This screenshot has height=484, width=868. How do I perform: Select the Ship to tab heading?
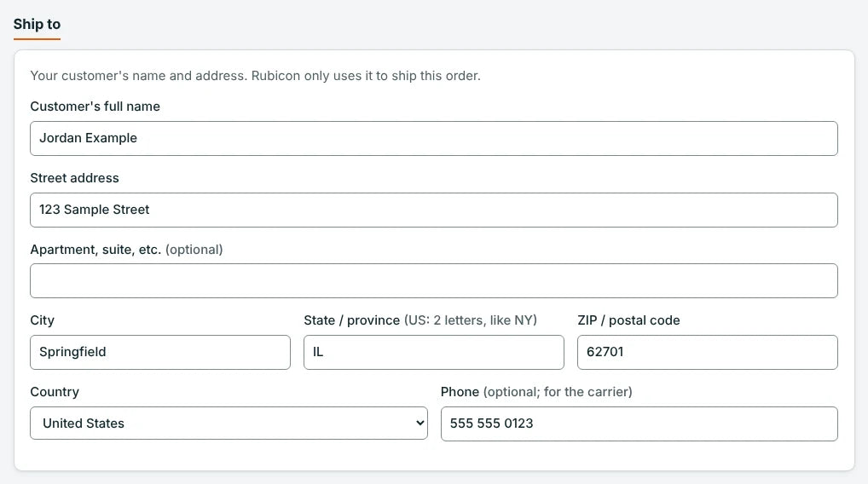pyautogui.click(x=37, y=25)
